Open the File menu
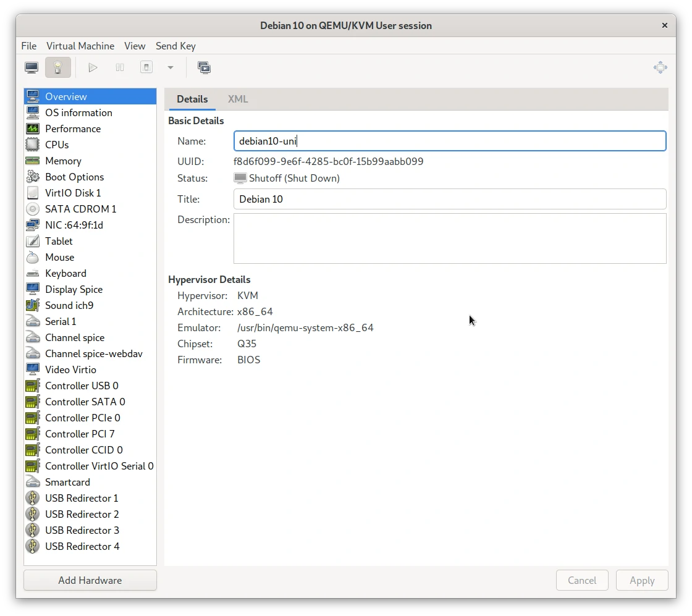Image resolution: width=692 pixels, height=616 pixels. tap(29, 46)
